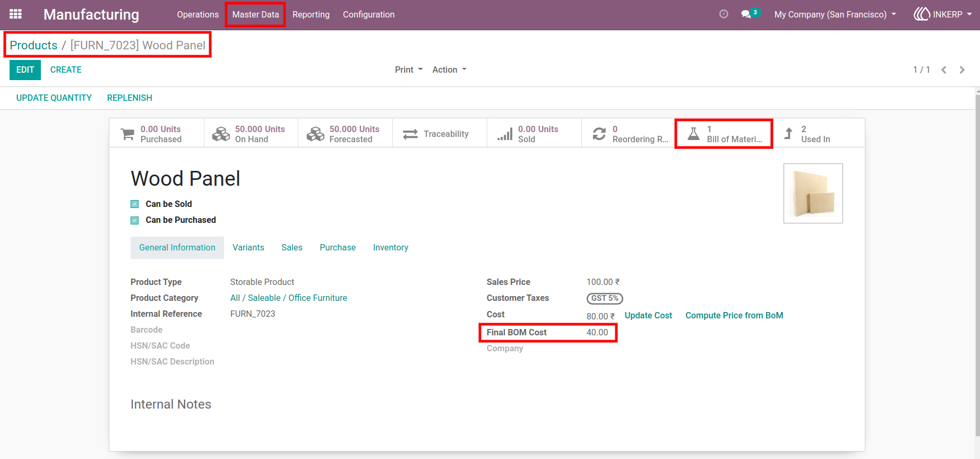Toggle the Can be Purchased checkbox
The width and height of the screenshot is (980, 459).
click(x=135, y=220)
